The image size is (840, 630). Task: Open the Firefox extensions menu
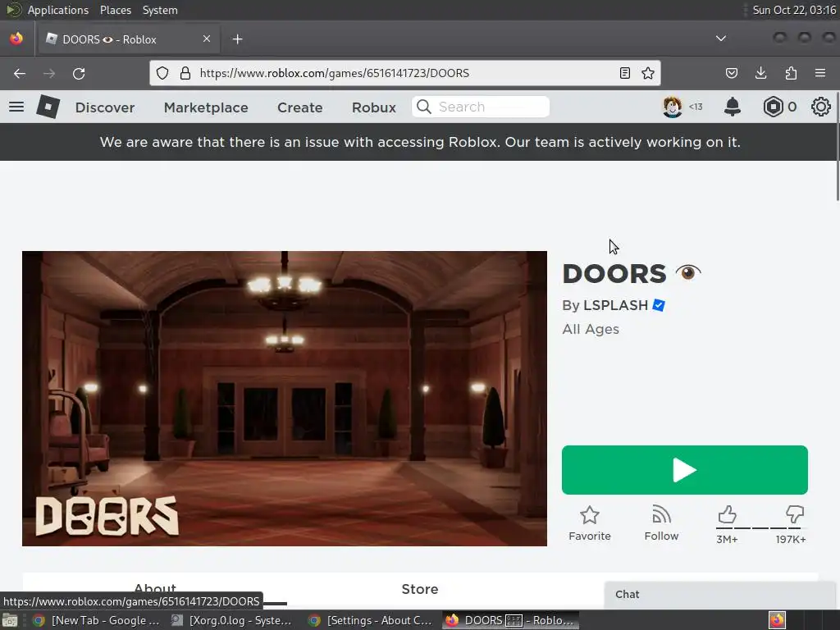791,73
